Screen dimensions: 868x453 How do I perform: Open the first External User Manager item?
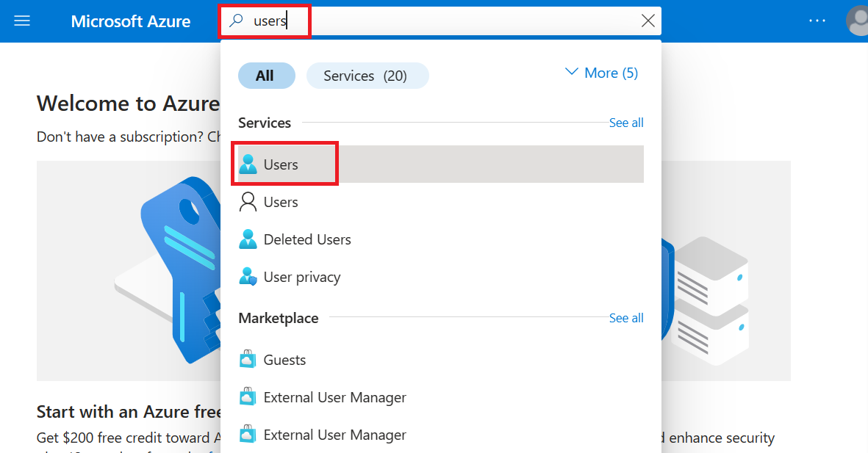pos(440,397)
